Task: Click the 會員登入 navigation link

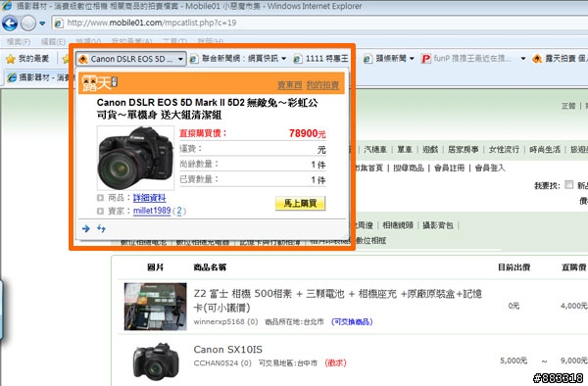Action: pos(490,168)
